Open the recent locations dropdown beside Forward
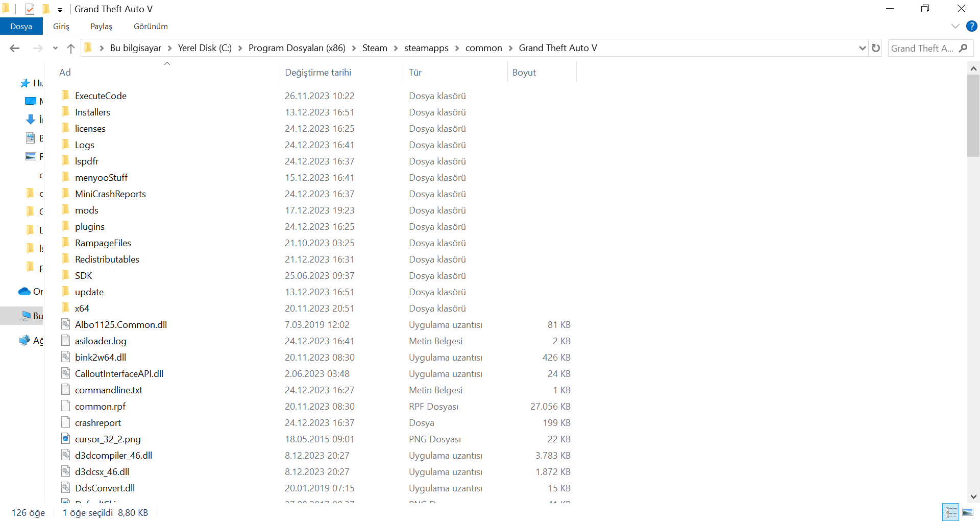Viewport: 980px width, 521px height. [55, 48]
